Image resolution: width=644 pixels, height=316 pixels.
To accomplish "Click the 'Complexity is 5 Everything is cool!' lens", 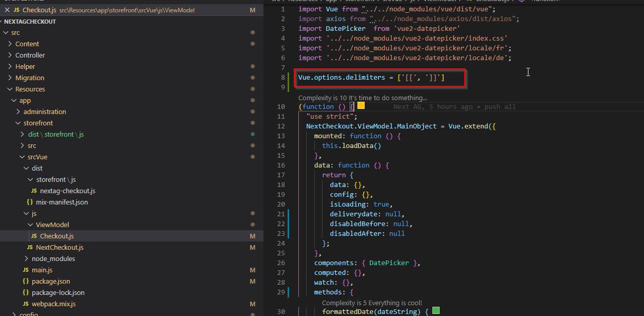I will click(x=372, y=303).
